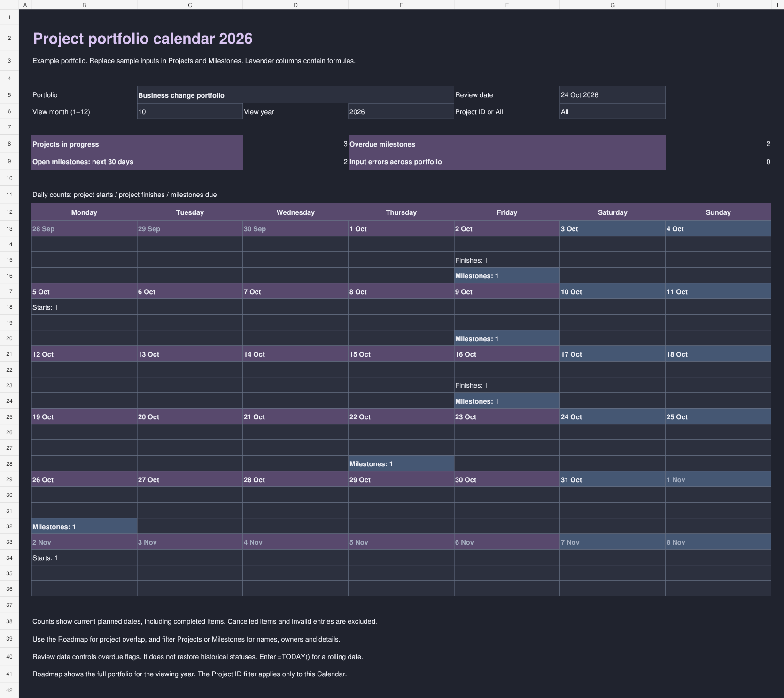This screenshot has height=698, width=784.
Task: Select row header 12
Action: [x=9, y=212]
